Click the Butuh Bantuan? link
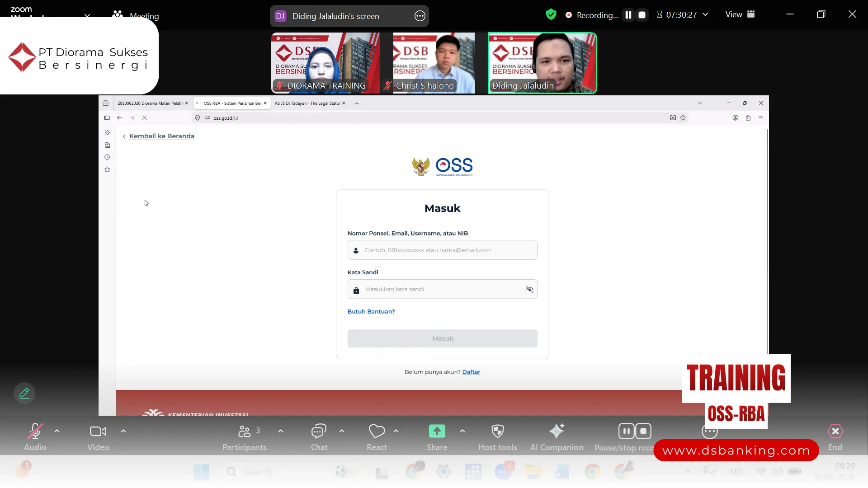Screen dimensions: 868x488 pyautogui.click(x=371, y=311)
